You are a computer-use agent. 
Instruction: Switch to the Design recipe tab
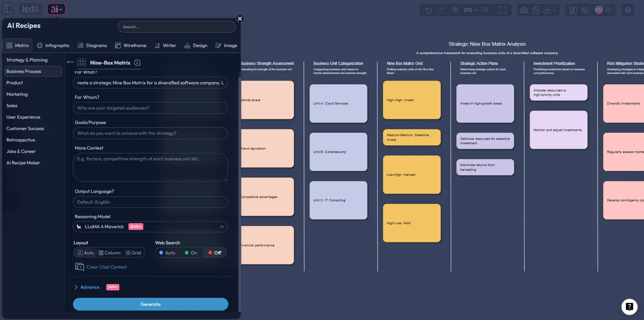pyautogui.click(x=196, y=45)
